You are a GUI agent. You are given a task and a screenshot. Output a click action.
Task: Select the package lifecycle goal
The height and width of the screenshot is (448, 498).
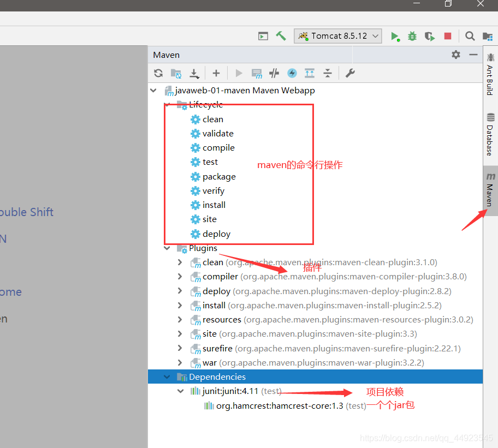213,176
